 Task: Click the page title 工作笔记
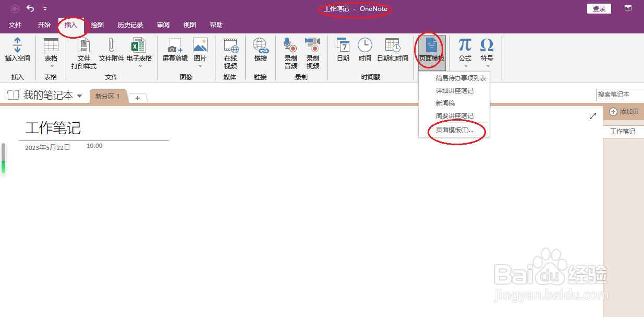coord(53,128)
